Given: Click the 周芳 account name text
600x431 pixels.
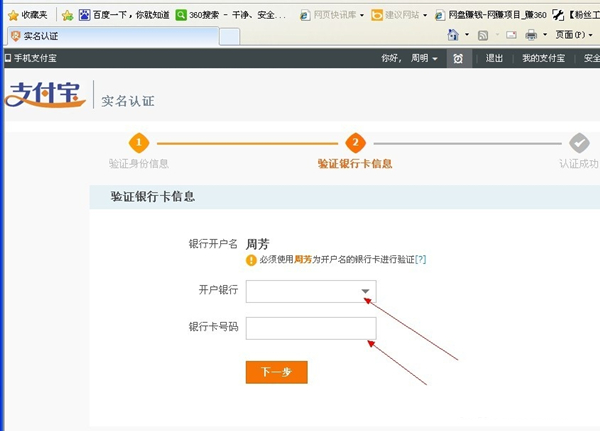Looking at the screenshot, I should point(258,244).
